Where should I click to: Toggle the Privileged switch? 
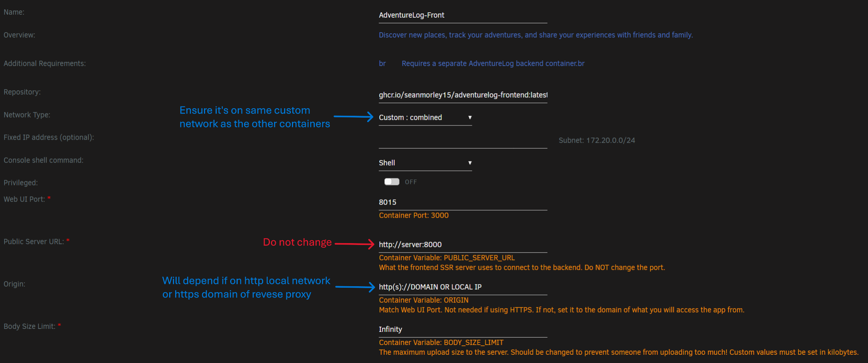392,182
